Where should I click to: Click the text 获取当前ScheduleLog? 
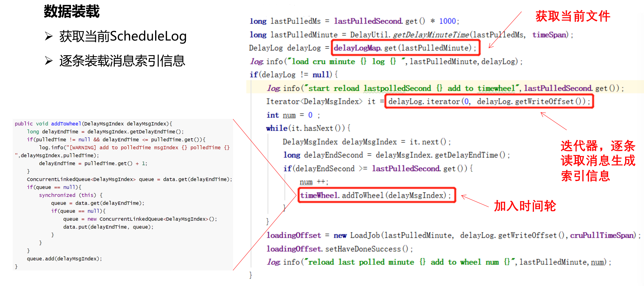tap(123, 36)
